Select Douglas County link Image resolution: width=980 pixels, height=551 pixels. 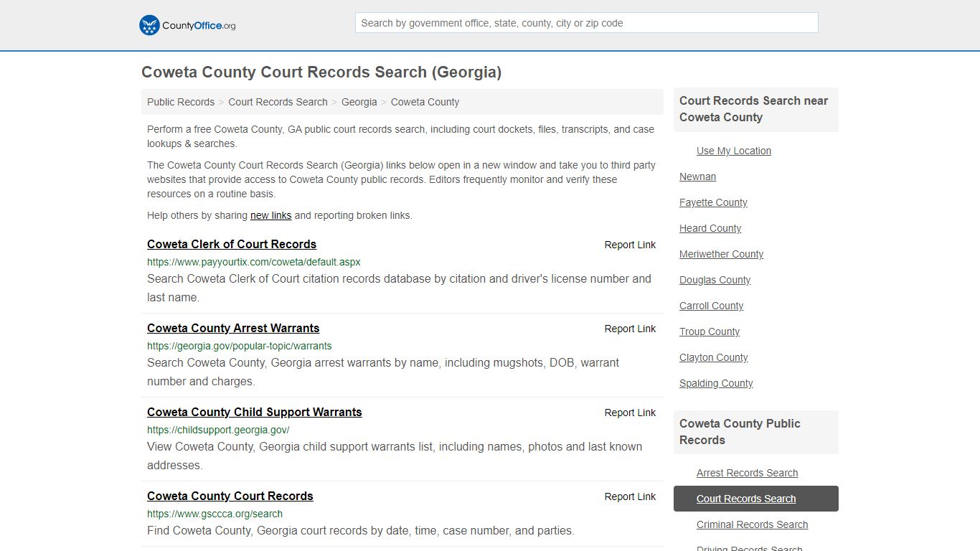[x=715, y=280]
